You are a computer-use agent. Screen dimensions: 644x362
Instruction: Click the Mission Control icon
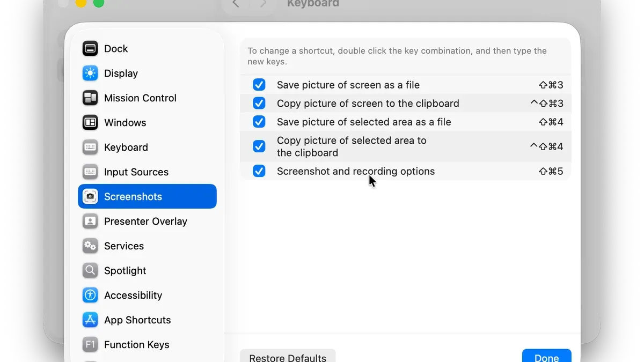coord(90,98)
